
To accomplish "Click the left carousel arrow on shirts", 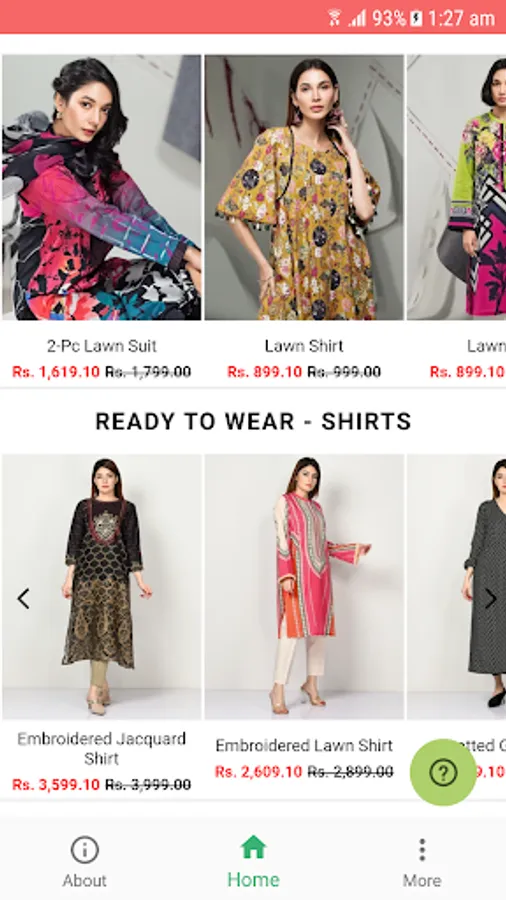I will 24,599.
